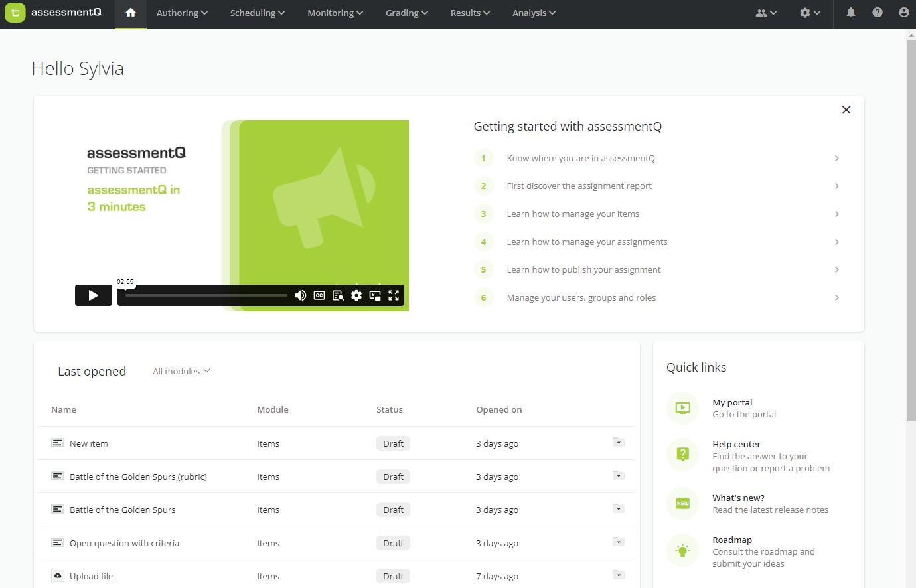The height and width of the screenshot is (588, 916).
Task: Toggle picture-in-picture mode on the video
Action: 375,295
